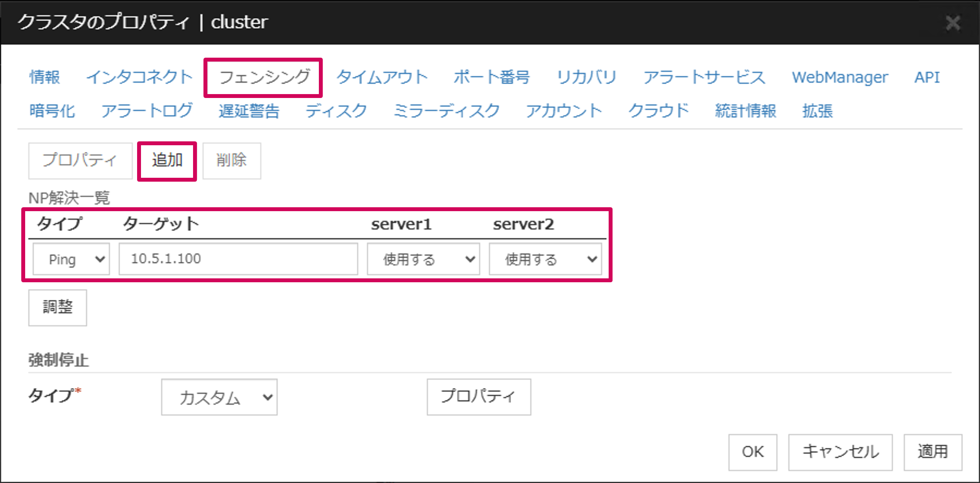
Task: Expand the server2 usage dropdown
Action: pos(545,259)
